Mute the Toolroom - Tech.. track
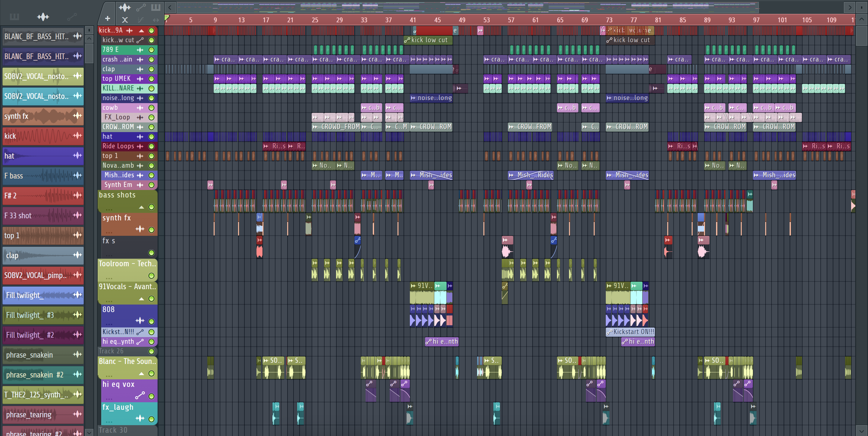The image size is (868, 436). (x=152, y=276)
